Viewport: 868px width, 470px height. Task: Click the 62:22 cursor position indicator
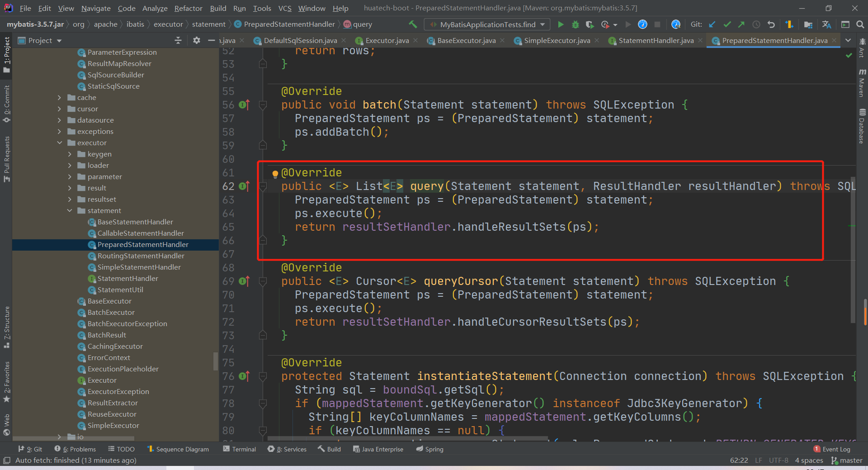739,461
